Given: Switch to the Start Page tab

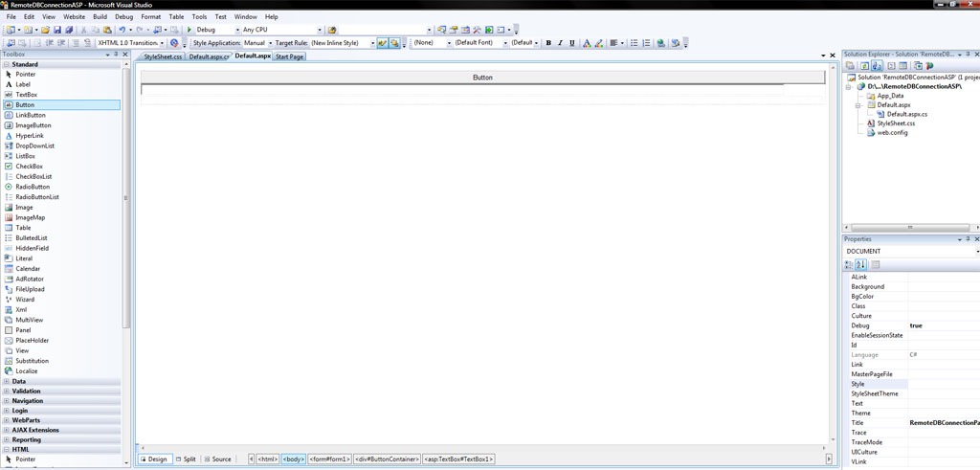Looking at the screenshot, I should tap(289, 56).
